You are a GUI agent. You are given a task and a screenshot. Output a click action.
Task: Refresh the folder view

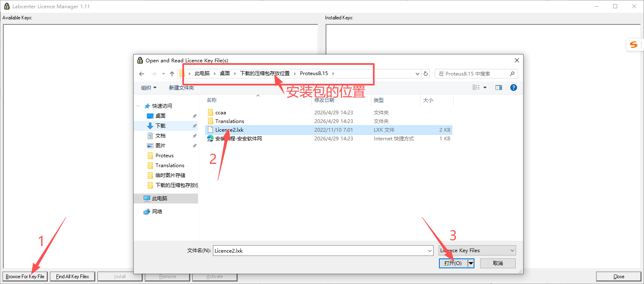(x=426, y=74)
